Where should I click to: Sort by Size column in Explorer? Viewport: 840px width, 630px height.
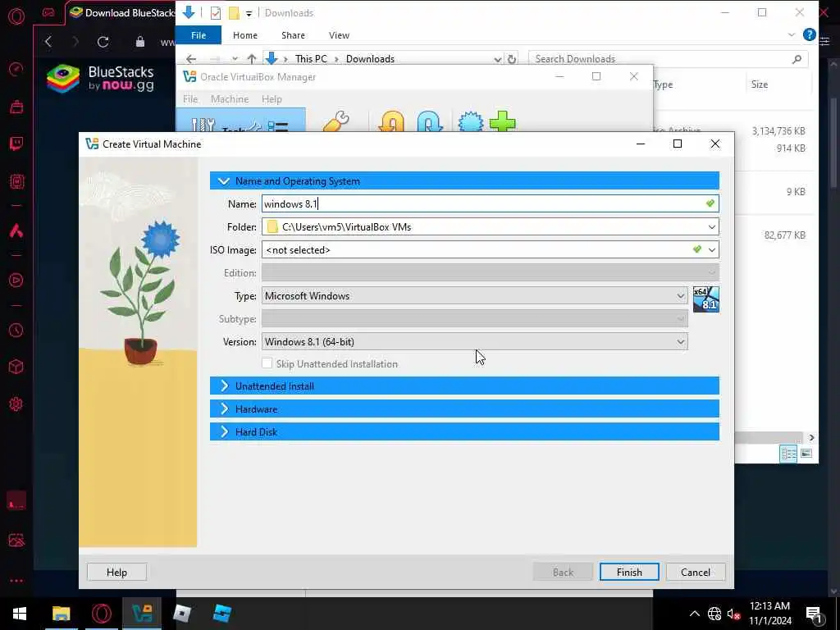(759, 84)
